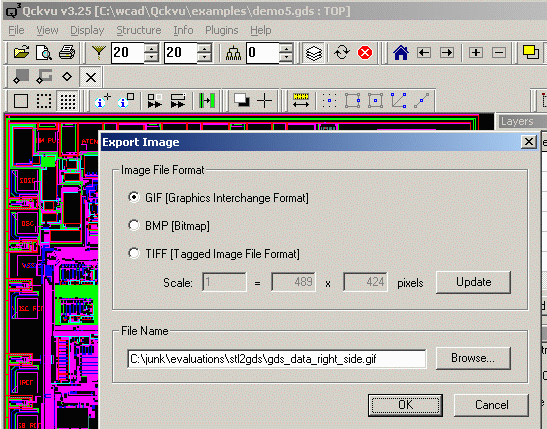This screenshot has height=429, width=547.
Task: Increase the nesting level value of 0
Action: coord(286,48)
